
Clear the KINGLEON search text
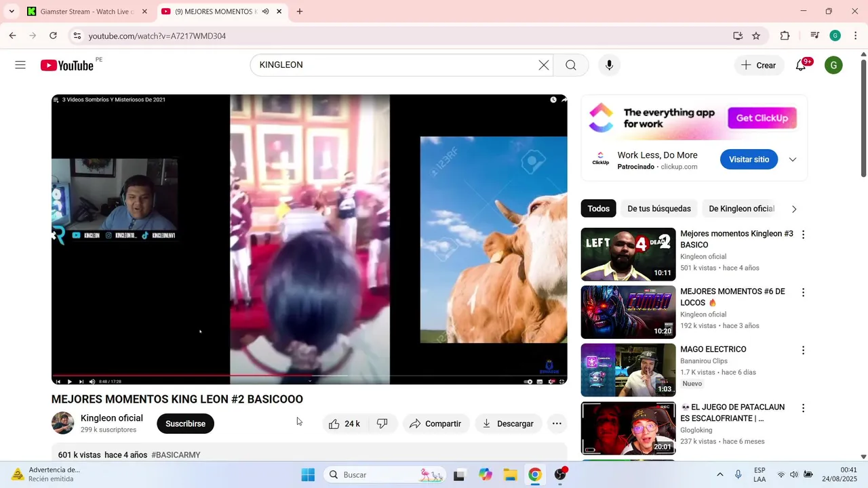coord(544,65)
